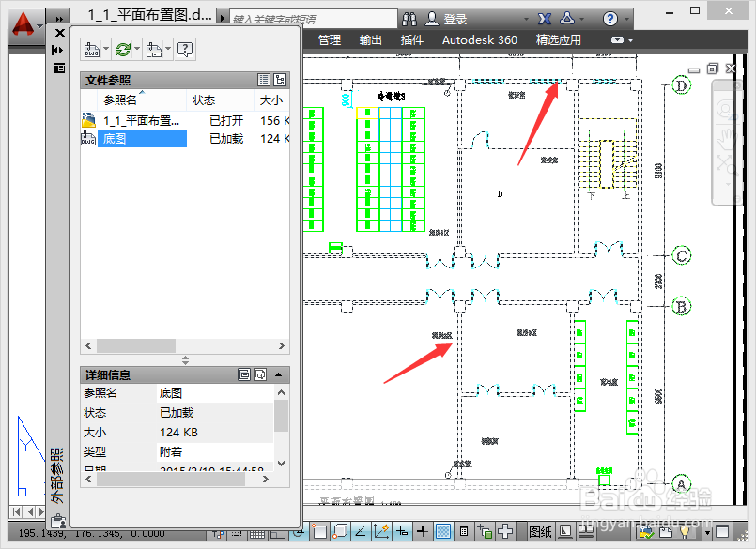Click Quick View Drawings icon
This screenshot has height=549, width=756.
pos(586,531)
